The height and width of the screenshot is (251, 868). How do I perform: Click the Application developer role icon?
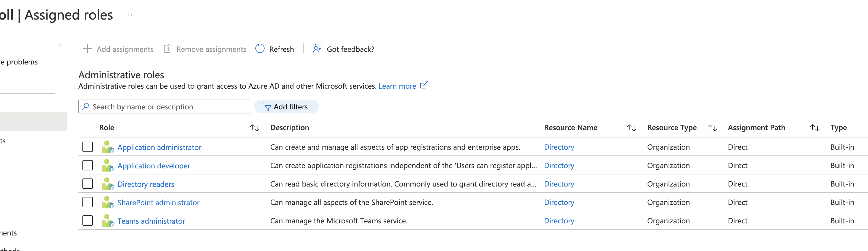[x=107, y=166]
